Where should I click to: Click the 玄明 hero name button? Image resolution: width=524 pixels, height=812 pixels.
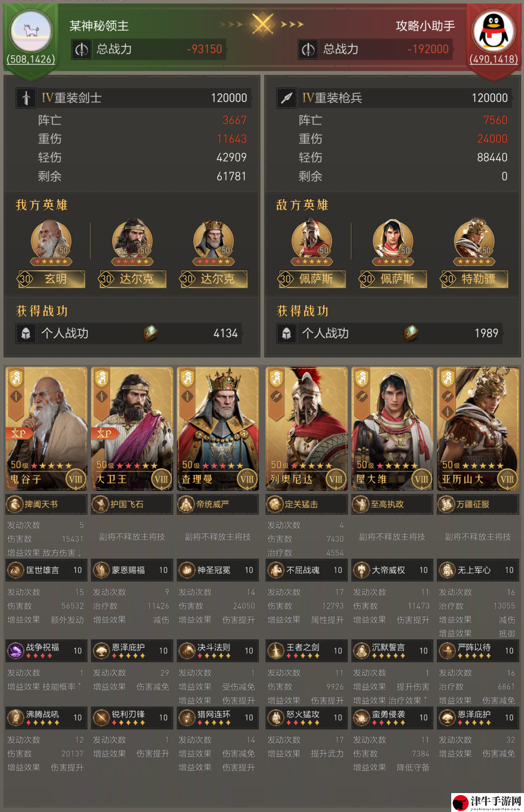[x=51, y=279]
